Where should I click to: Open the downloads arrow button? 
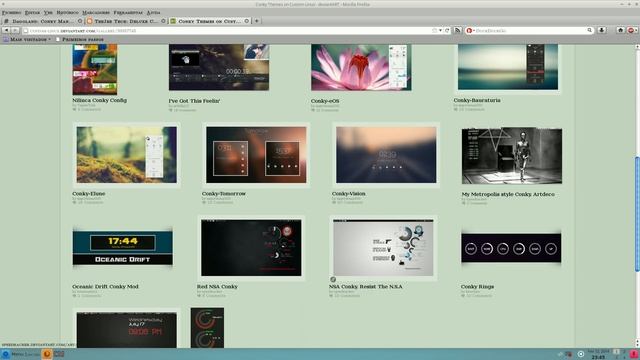click(602, 31)
